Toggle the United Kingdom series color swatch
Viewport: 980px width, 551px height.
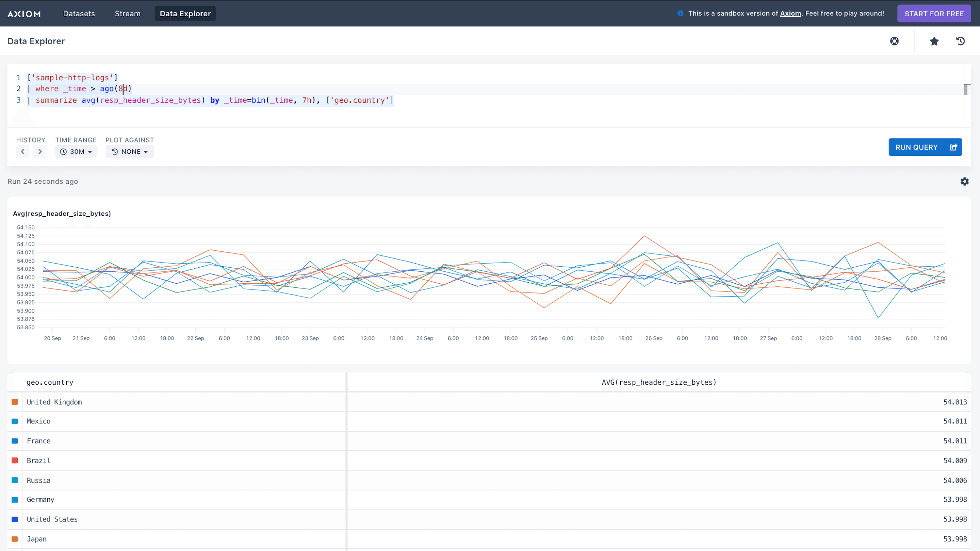pyautogui.click(x=15, y=402)
